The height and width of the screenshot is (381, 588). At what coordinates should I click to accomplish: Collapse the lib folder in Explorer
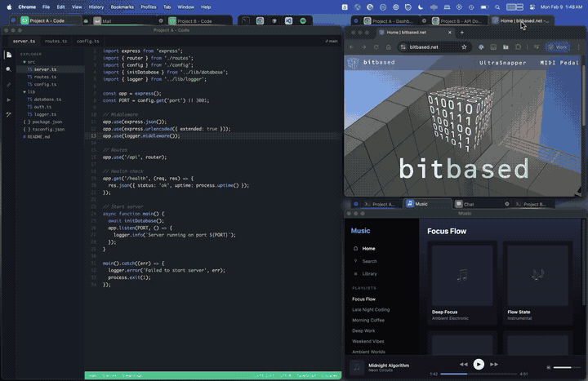[24, 91]
